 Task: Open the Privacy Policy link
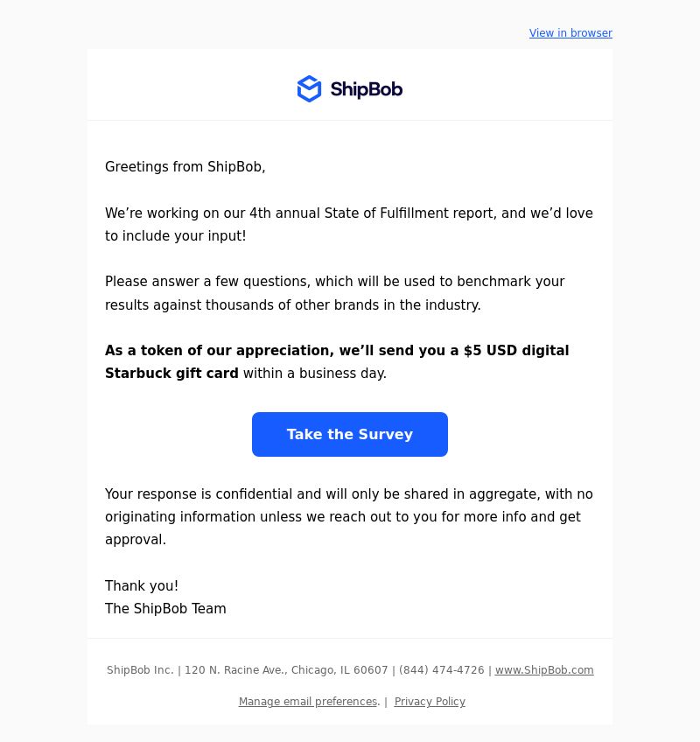[x=430, y=701]
